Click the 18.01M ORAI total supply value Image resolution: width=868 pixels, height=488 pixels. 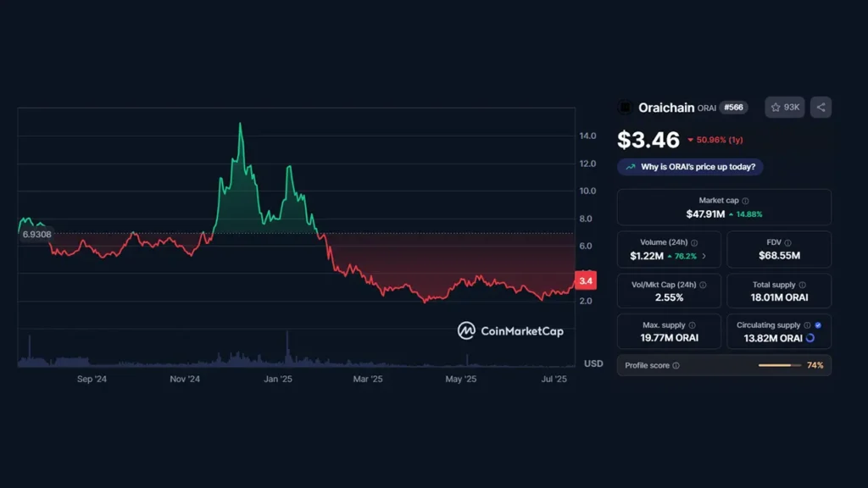pos(780,297)
